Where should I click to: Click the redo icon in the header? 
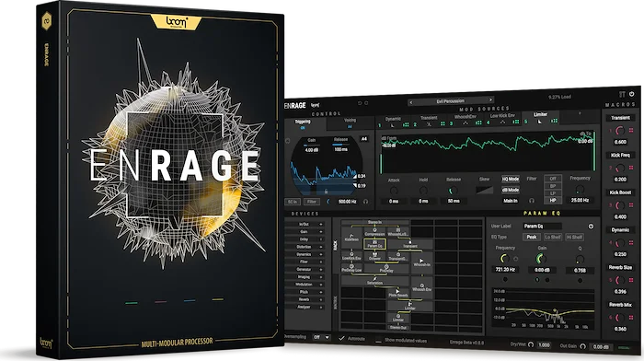(x=366, y=103)
